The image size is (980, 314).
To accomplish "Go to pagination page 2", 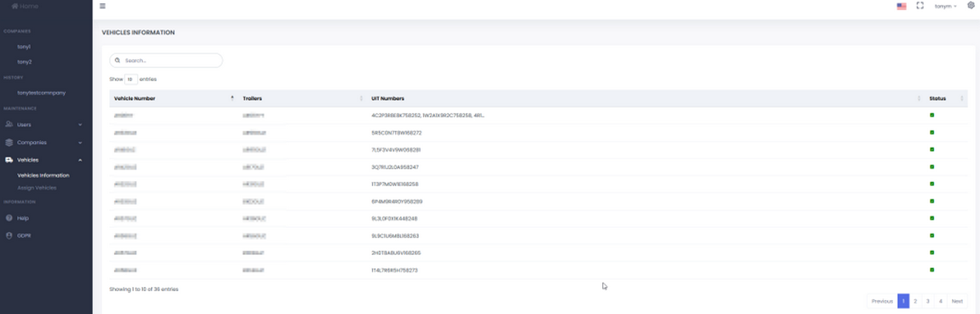I will [x=915, y=301].
